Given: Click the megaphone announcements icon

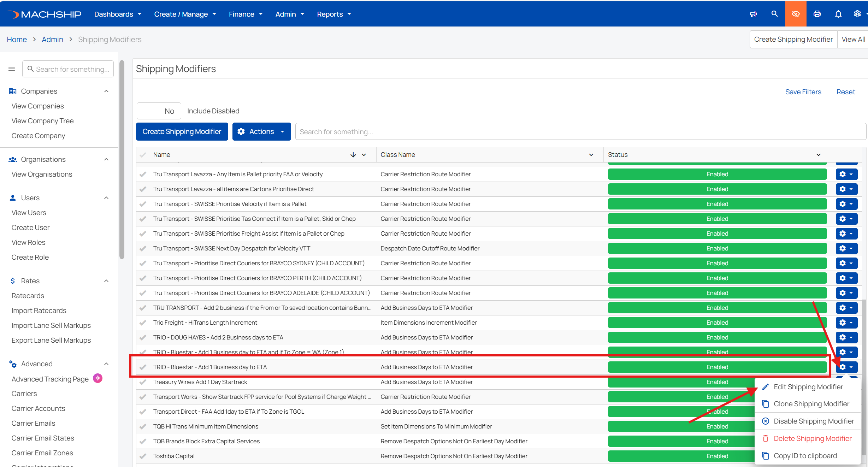Looking at the screenshot, I should (x=753, y=14).
